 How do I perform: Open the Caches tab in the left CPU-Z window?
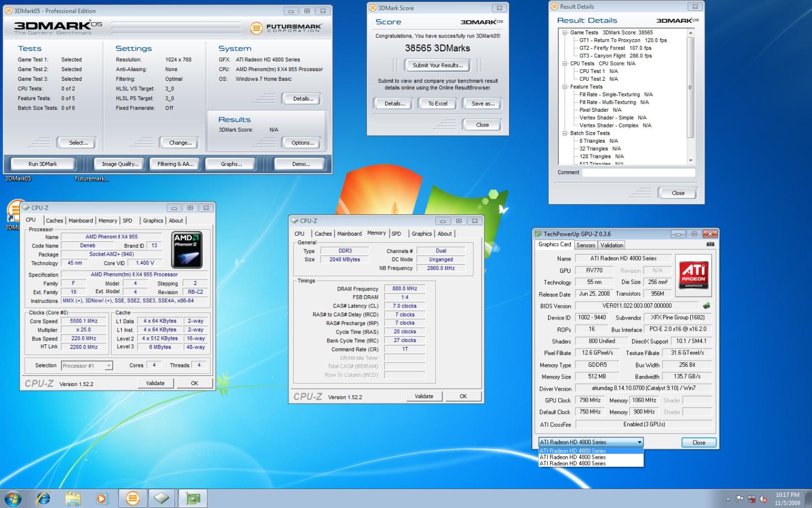(x=54, y=220)
